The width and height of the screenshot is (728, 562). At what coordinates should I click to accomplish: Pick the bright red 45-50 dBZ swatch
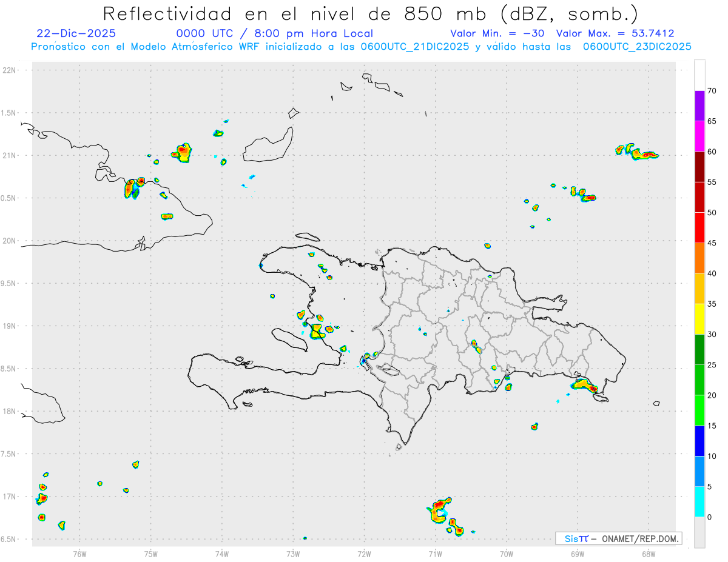pos(699,228)
